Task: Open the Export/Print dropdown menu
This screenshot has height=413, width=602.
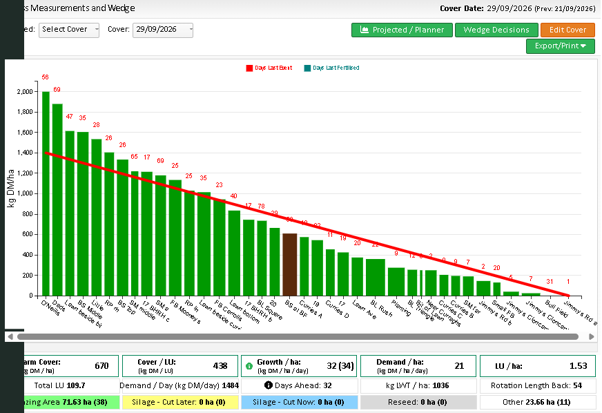Action: pyautogui.click(x=560, y=46)
